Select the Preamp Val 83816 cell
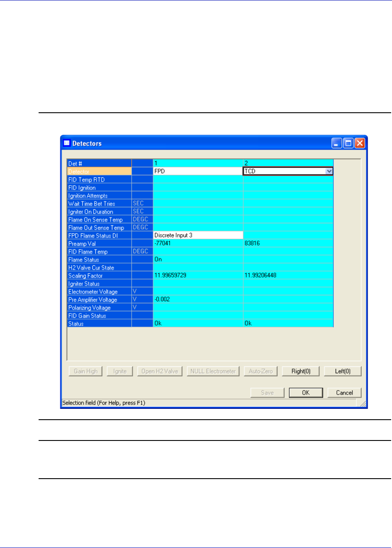392x548 pixels. (288, 243)
